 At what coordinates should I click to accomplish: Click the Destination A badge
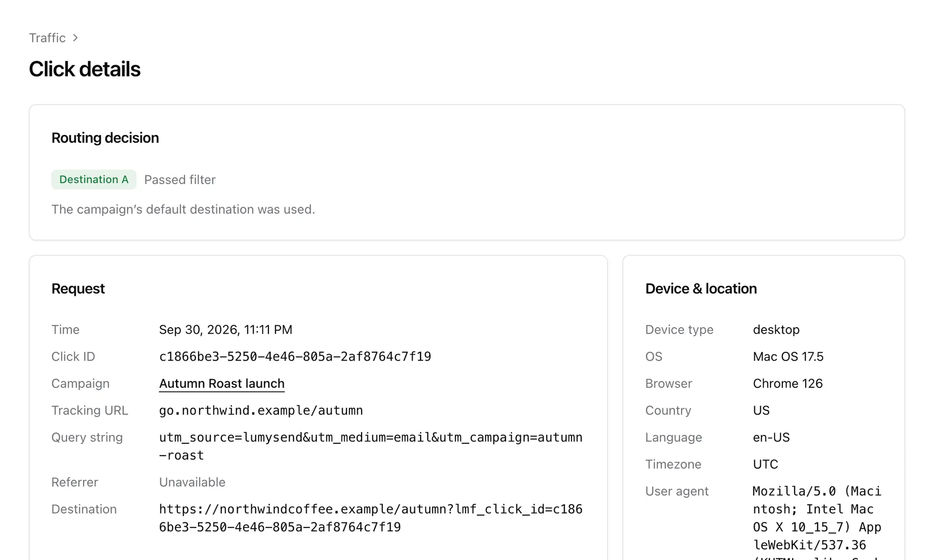[94, 180]
